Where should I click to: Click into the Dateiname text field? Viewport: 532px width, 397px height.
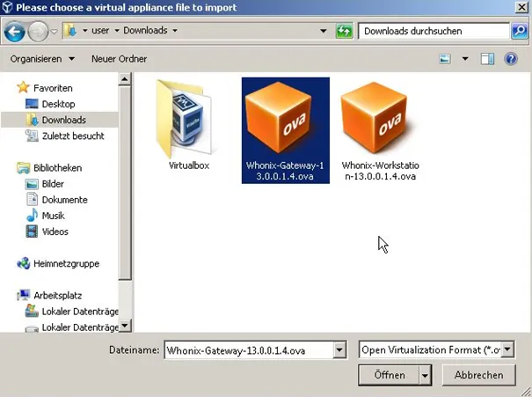tap(250, 350)
